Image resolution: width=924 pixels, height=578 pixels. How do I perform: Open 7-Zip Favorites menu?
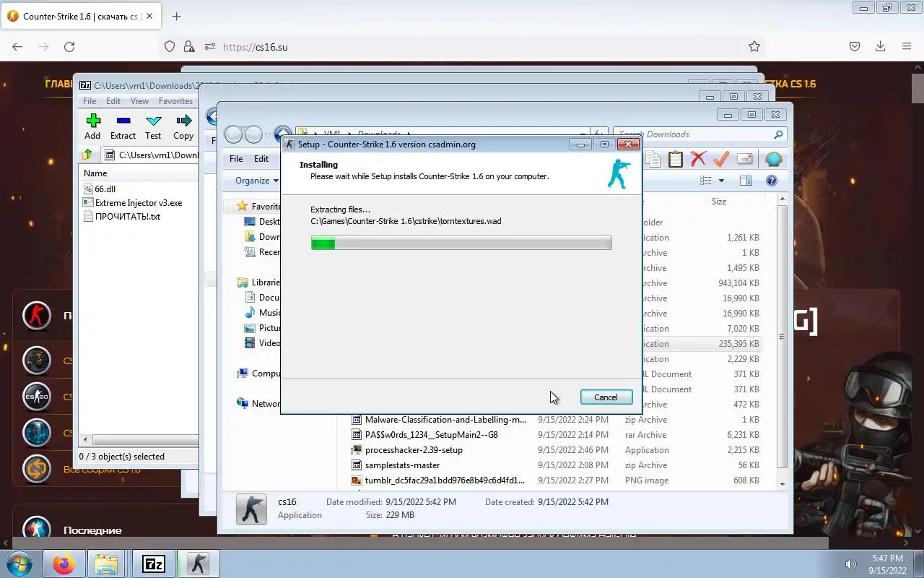coord(176,101)
